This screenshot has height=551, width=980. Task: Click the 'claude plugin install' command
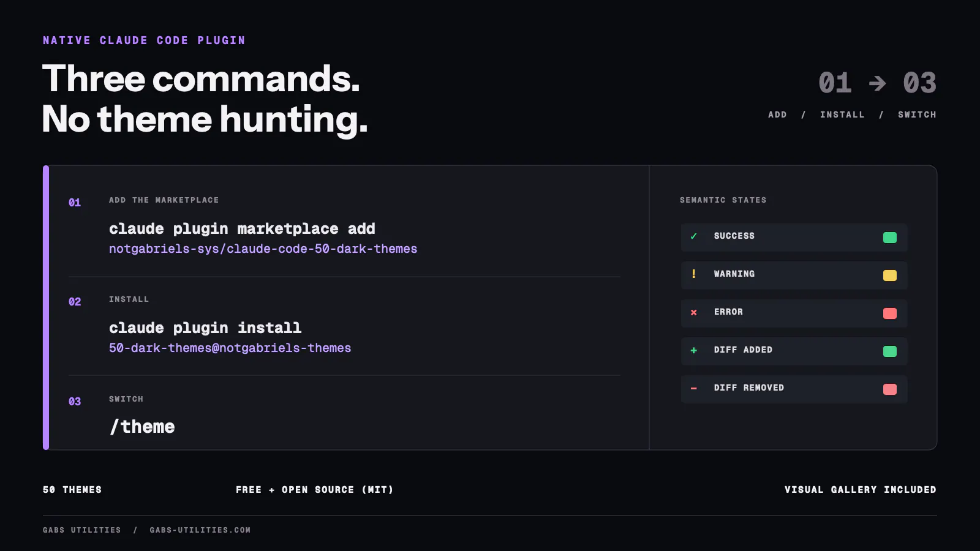205,328
